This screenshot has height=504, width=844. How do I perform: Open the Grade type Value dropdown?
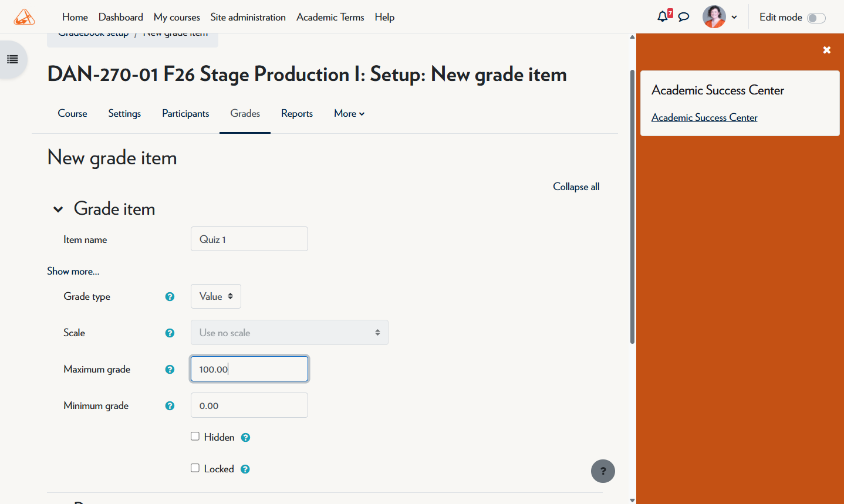(x=216, y=296)
